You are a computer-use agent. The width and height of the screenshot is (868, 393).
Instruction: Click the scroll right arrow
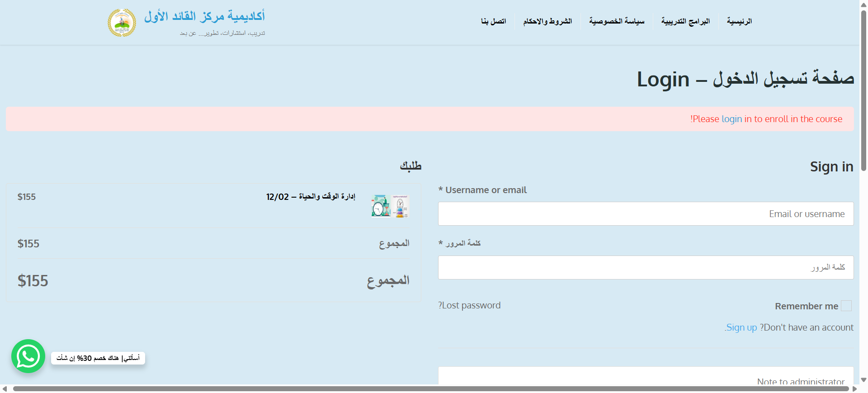[855, 389]
